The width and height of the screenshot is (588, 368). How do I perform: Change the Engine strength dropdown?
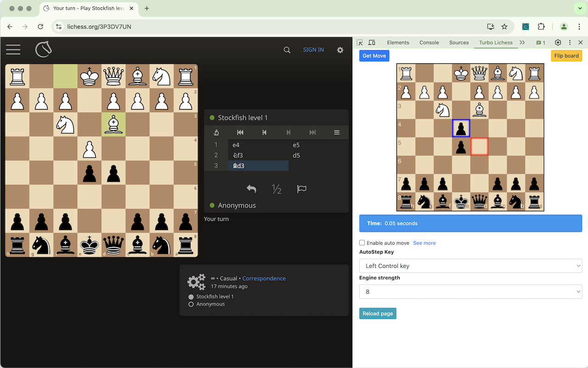[x=470, y=291]
